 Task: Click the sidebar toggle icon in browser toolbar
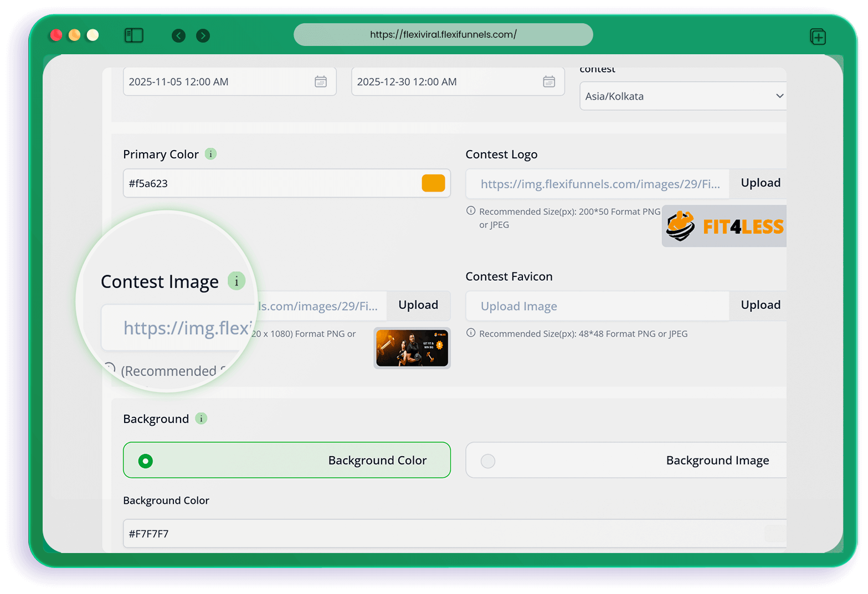(x=134, y=35)
